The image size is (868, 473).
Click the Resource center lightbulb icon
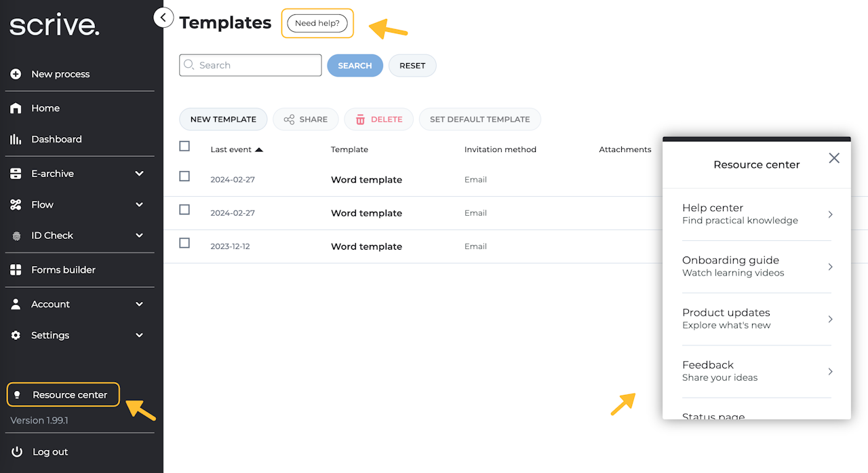18,395
